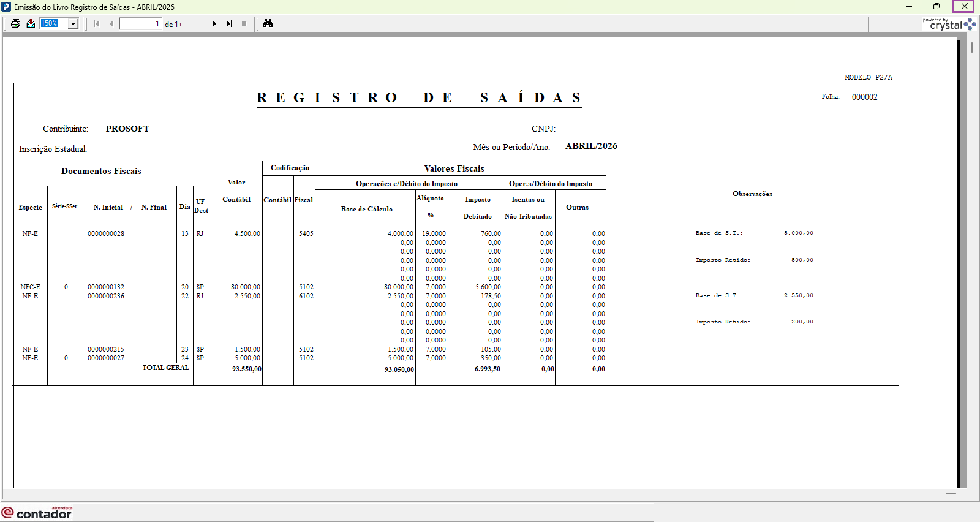Click the Imposto Retido value 200,00
Screen dimensions: 980x522
[802, 322]
